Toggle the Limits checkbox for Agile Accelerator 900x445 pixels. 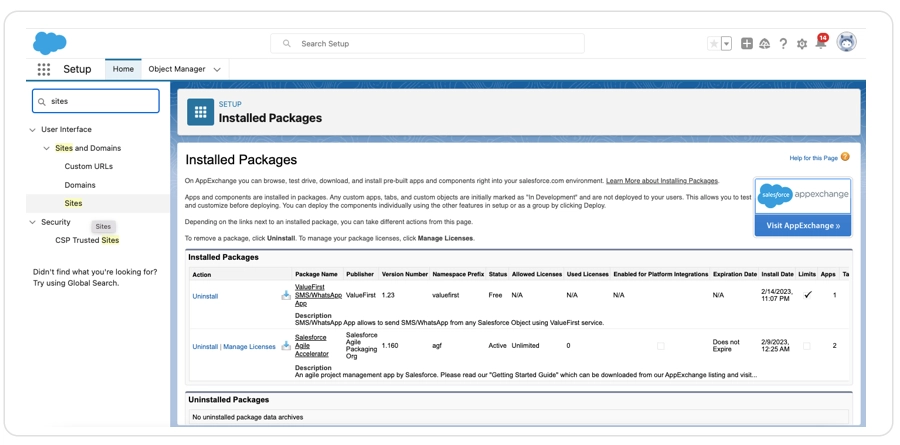click(807, 346)
